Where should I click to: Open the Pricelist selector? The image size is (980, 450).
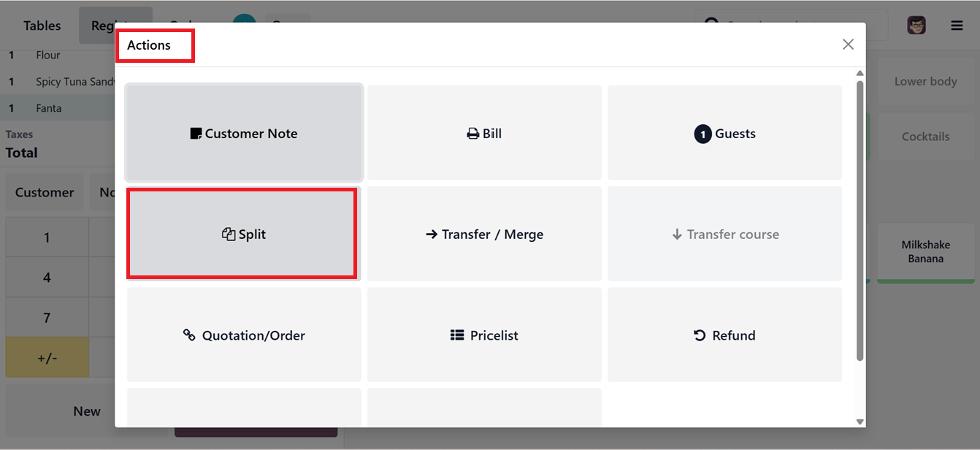pos(484,335)
